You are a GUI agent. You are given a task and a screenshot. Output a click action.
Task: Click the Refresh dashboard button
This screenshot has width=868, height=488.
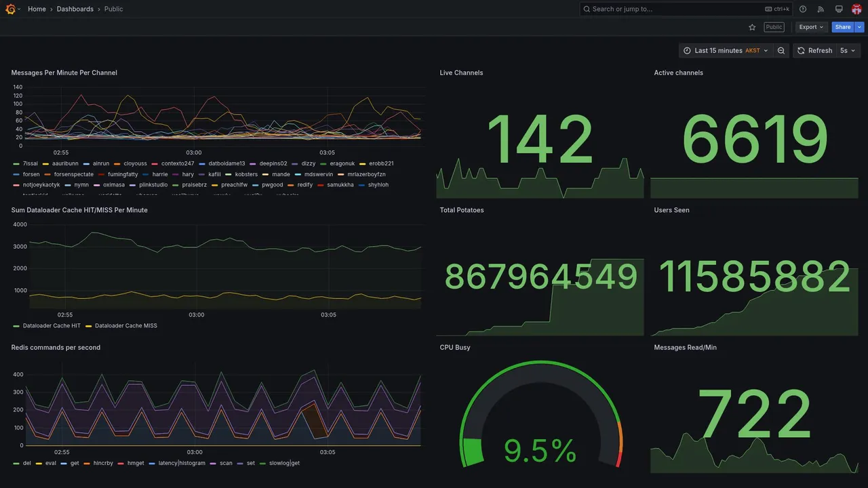click(x=814, y=51)
